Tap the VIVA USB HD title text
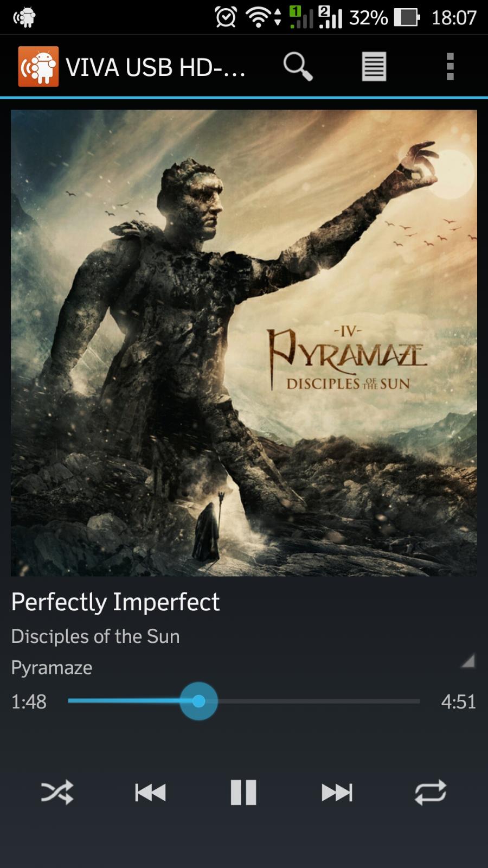 pos(156,67)
